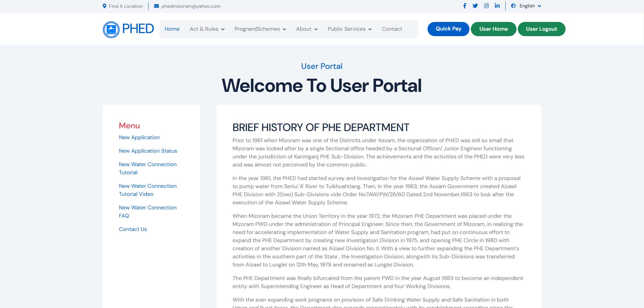
Task: Go to the Home menu item
Action: point(172,29)
